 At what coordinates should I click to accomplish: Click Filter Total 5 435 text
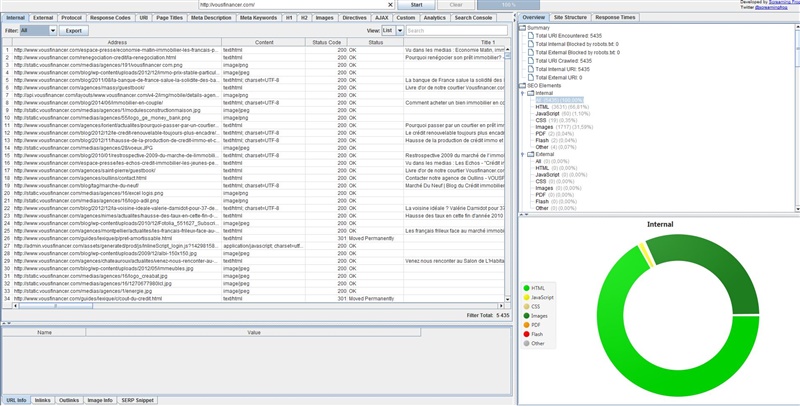pyautogui.click(x=488, y=315)
